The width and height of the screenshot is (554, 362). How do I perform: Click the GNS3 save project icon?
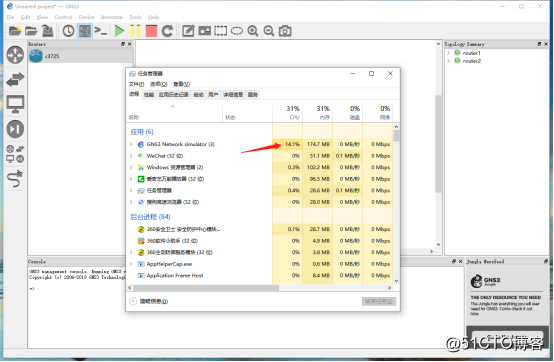click(x=47, y=31)
